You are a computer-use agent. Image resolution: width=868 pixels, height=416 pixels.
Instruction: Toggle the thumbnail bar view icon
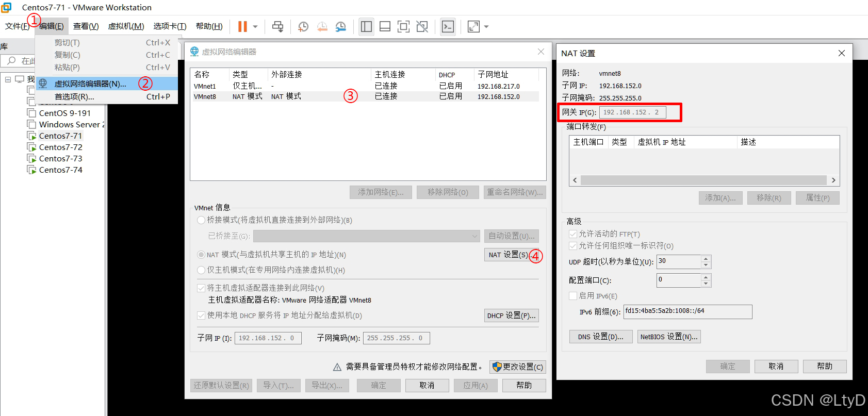click(385, 26)
